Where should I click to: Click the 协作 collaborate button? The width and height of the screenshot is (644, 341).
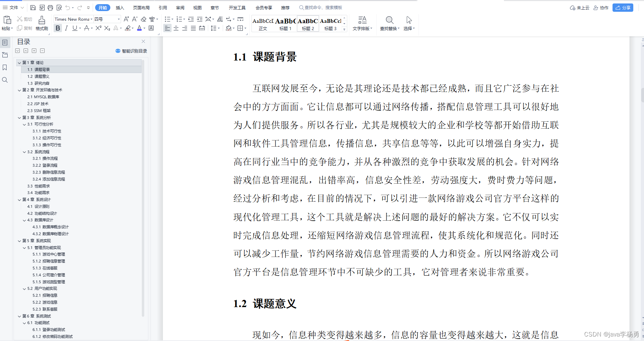(x=601, y=8)
